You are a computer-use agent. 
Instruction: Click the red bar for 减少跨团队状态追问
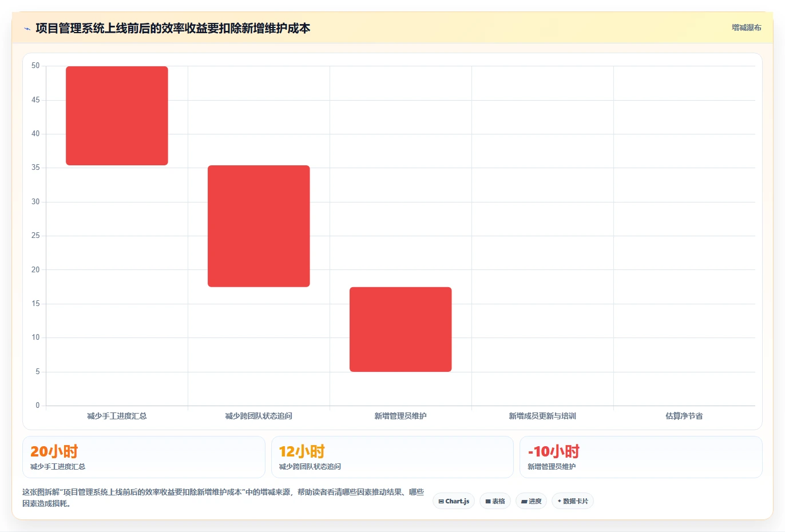pos(259,226)
